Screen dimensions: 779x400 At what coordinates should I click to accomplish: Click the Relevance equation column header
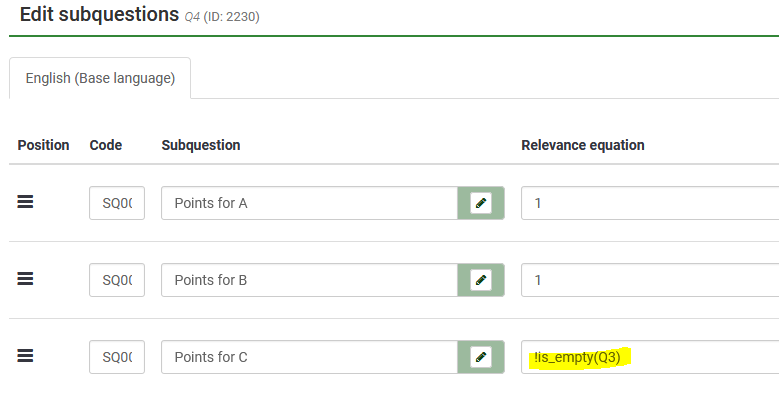[x=583, y=145]
